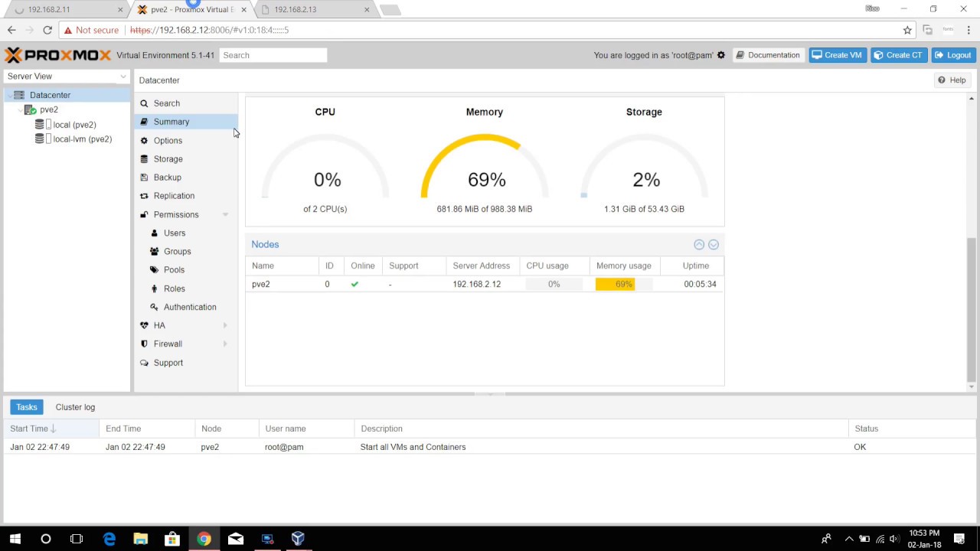980x551 pixels.
Task: Sort tasks by Start Time column
Action: point(52,429)
